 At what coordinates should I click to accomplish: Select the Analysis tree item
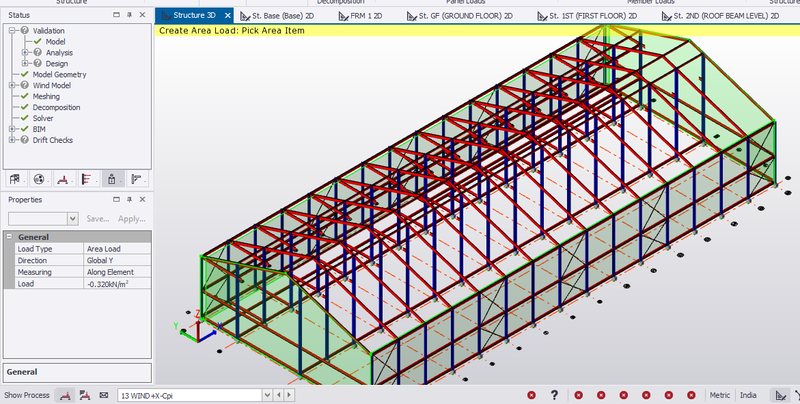pos(59,53)
